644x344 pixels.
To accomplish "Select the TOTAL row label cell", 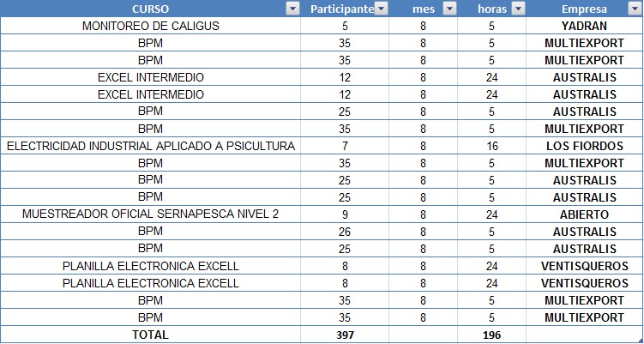I will (150, 335).
